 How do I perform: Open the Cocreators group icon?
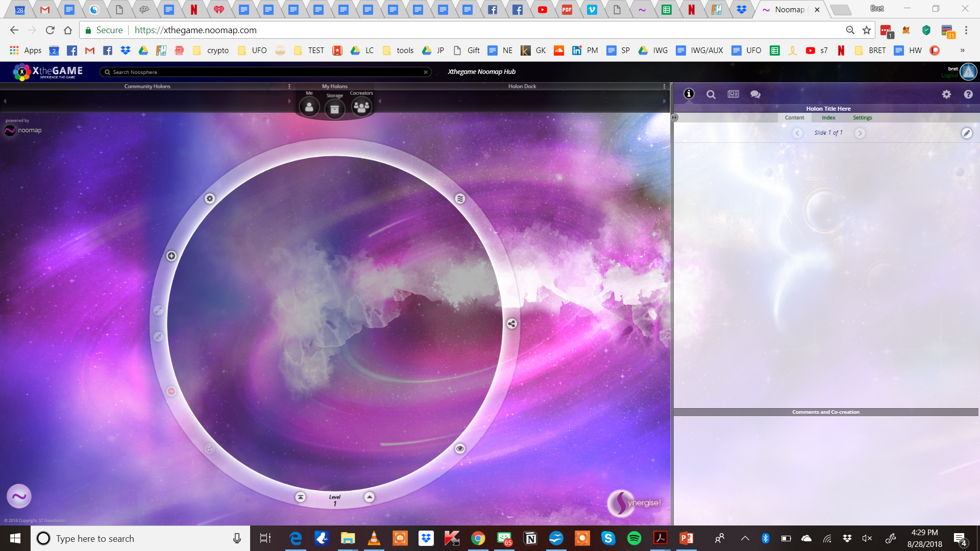[361, 107]
